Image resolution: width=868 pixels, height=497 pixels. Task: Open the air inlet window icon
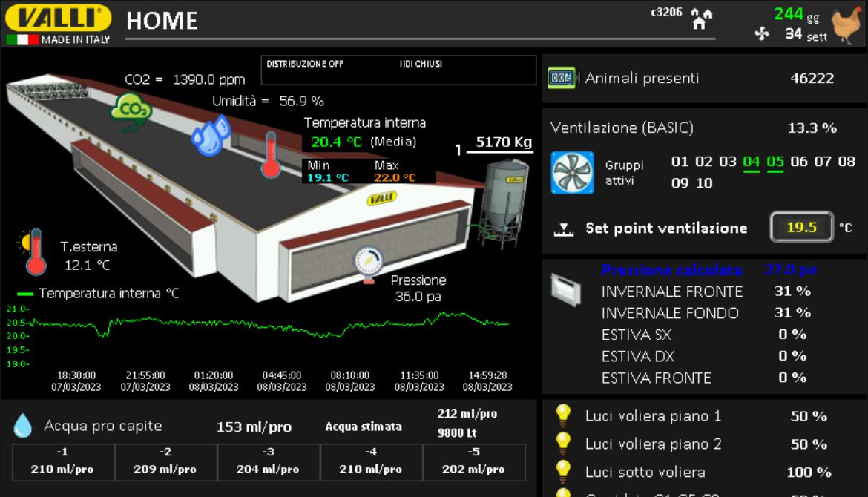[565, 289]
